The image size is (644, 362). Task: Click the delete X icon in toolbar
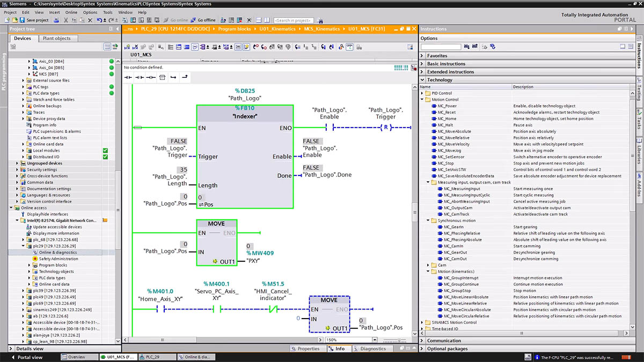point(90,20)
